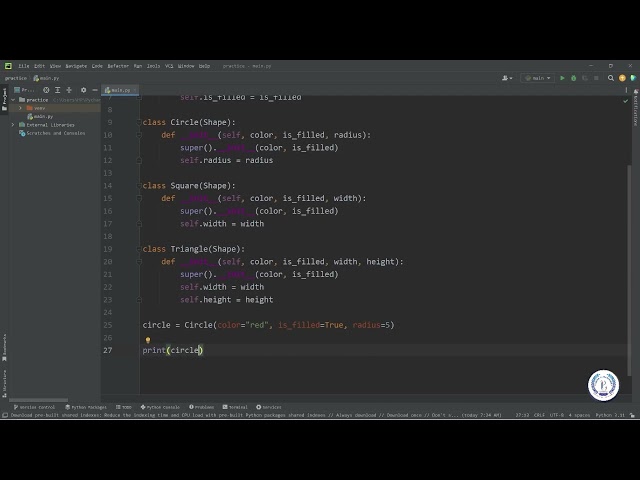This screenshot has height=480, width=640.
Task: Toggle the Bookmarks side tab
Action: tap(4, 347)
